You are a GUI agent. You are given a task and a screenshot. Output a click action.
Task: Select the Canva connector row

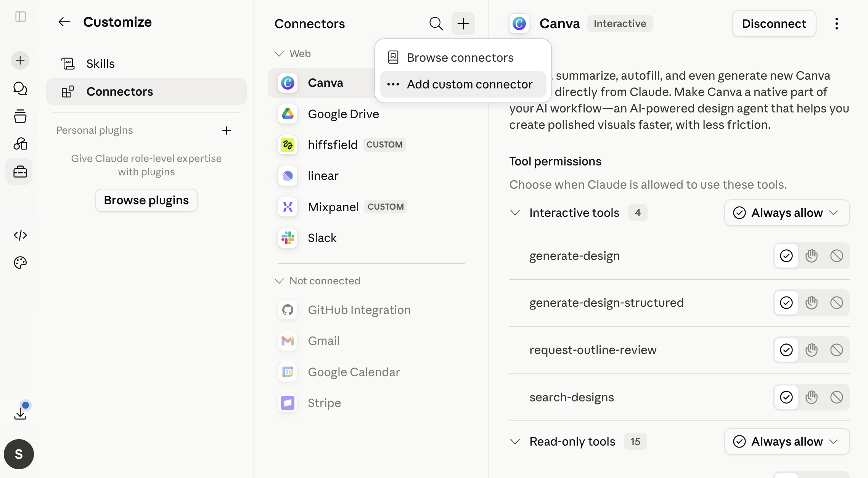click(x=321, y=83)
